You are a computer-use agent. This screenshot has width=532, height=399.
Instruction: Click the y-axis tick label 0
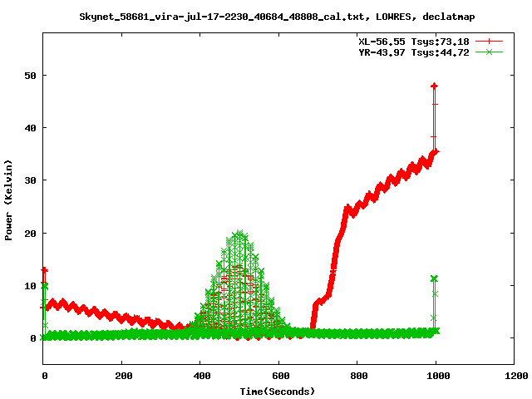(33, 338)
